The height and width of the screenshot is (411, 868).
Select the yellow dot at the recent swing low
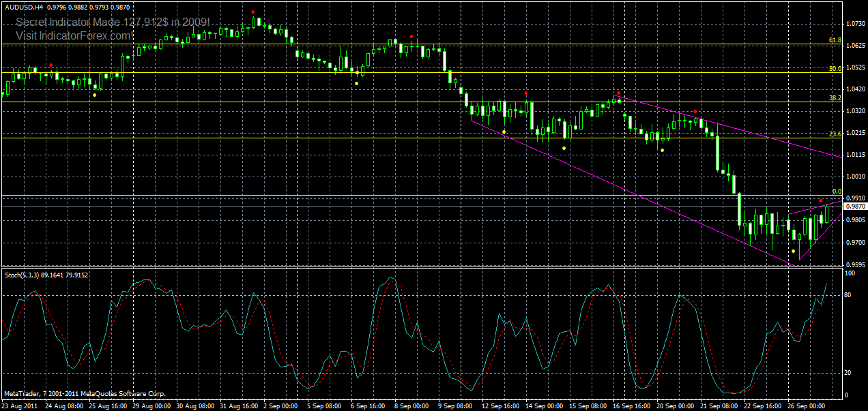(793, 252)
